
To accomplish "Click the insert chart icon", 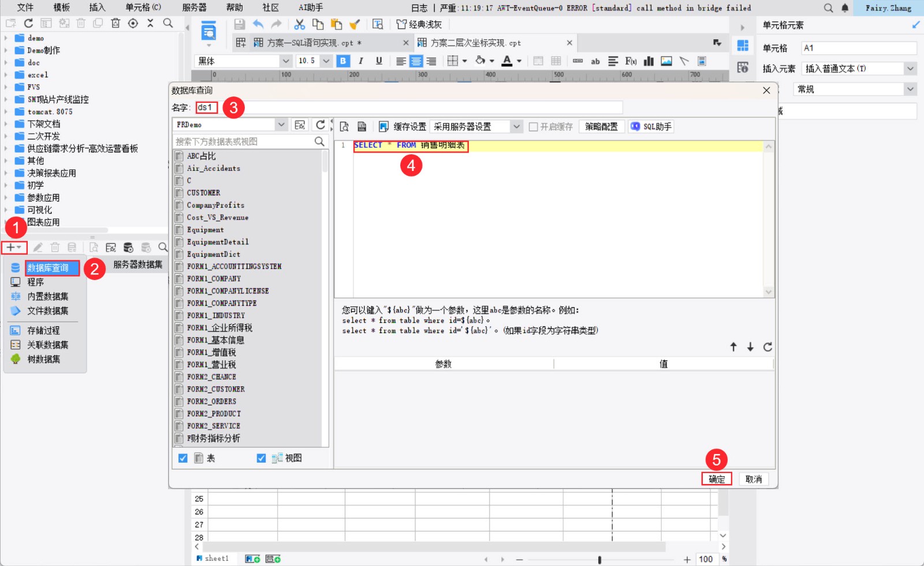I will (x=649, y=61).
